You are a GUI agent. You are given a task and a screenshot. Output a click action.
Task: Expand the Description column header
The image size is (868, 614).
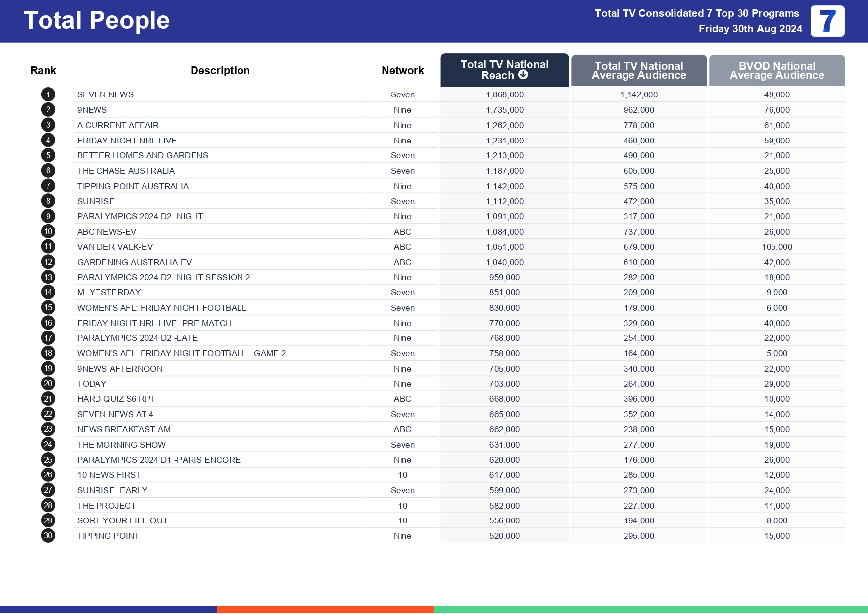220,70
